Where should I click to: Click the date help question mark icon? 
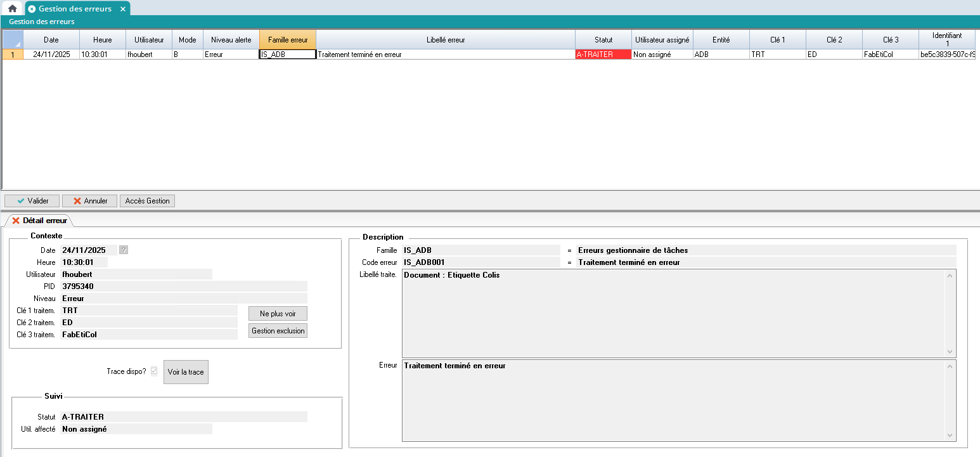coord(124,250)
